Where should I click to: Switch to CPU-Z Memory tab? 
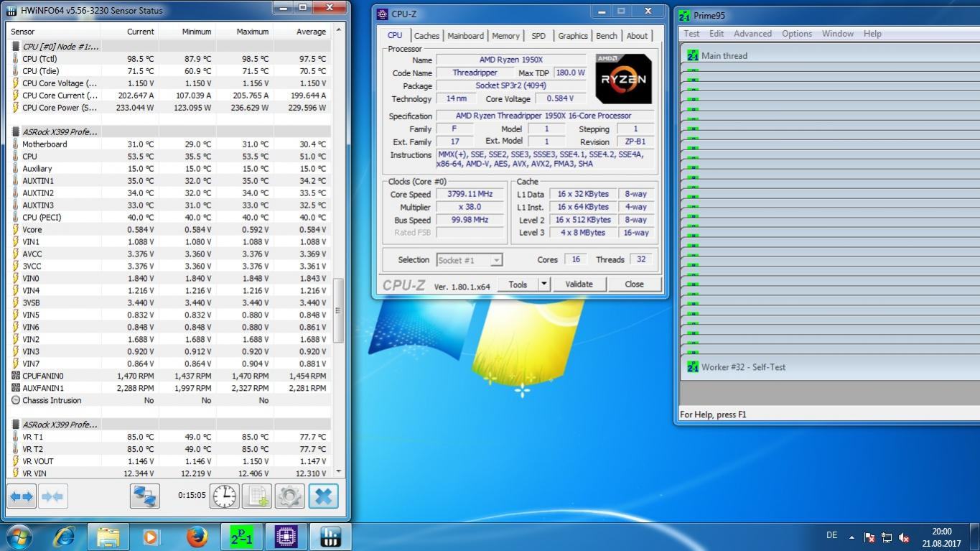(505, 36)
